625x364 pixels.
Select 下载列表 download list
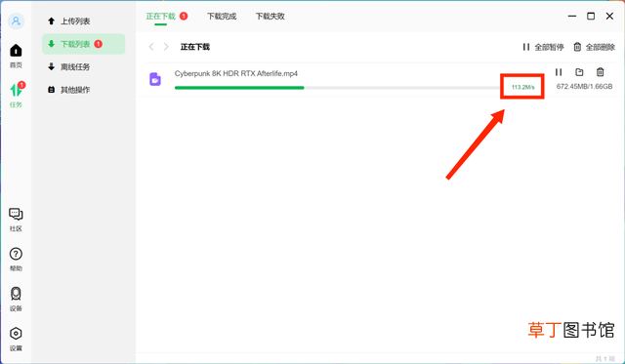[83, 44]
